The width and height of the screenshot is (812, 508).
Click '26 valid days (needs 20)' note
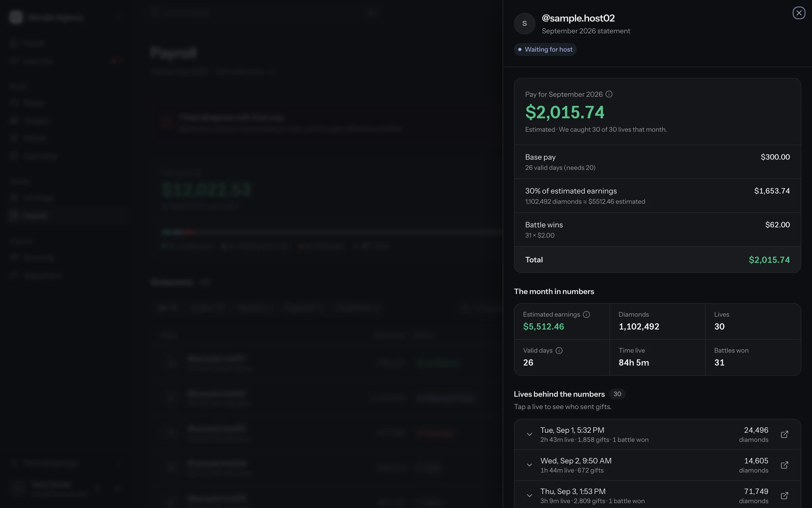click(560, 168)
